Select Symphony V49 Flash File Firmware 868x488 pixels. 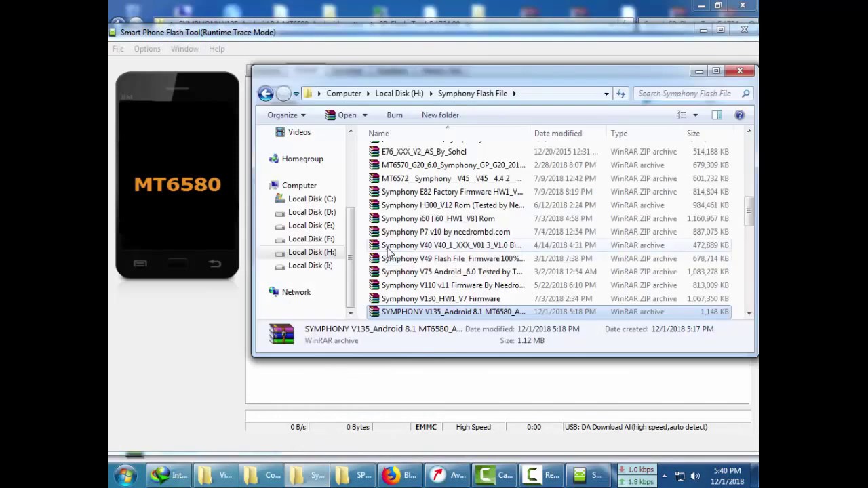[x=549, y=259]
